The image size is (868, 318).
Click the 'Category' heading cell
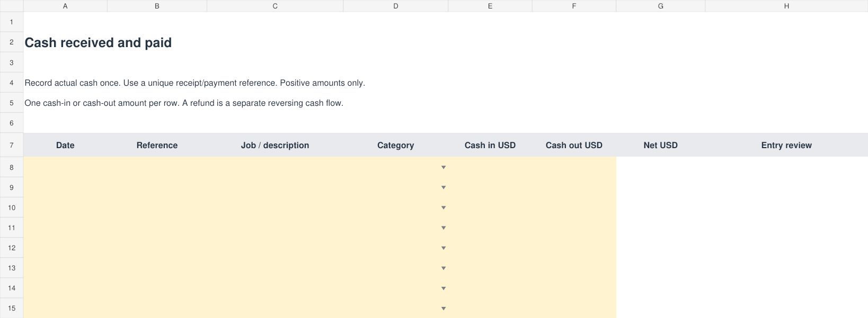(396, 145)
